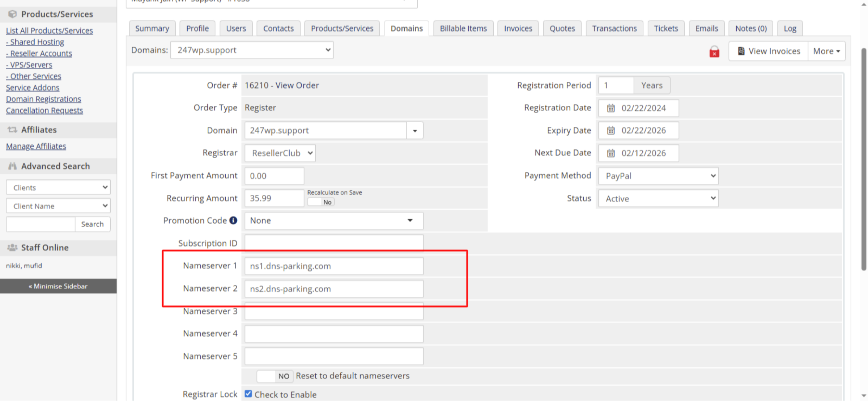Click the Promotion Code info icon
The image size is (868, 401).
(233, 220)
